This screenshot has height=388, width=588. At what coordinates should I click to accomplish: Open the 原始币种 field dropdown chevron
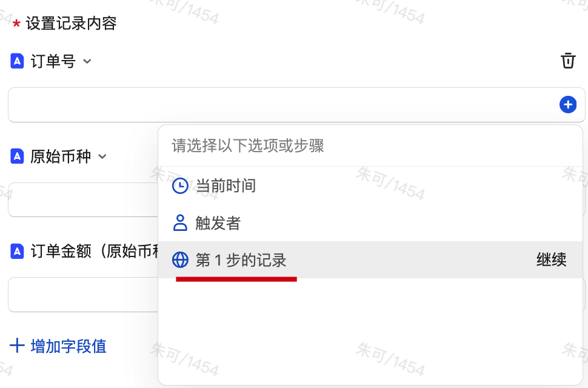(x=102, y=156)
